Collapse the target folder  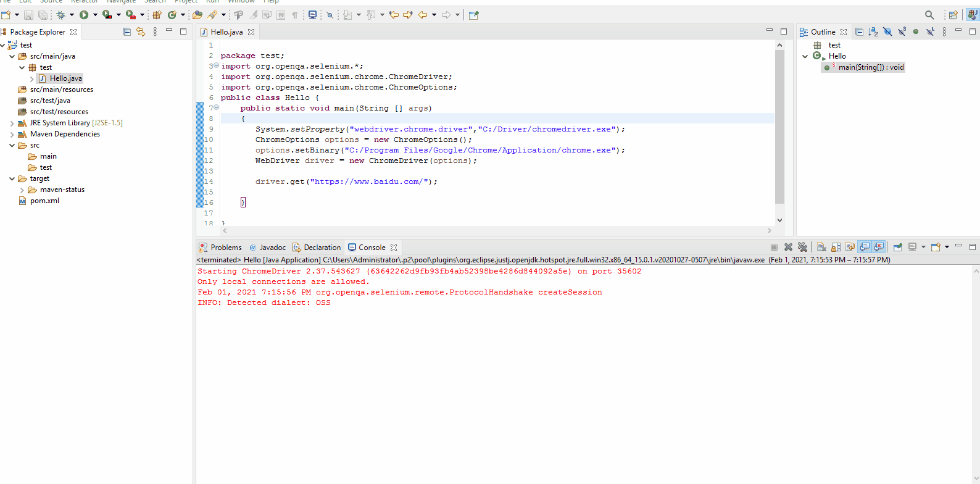(12, 178)
